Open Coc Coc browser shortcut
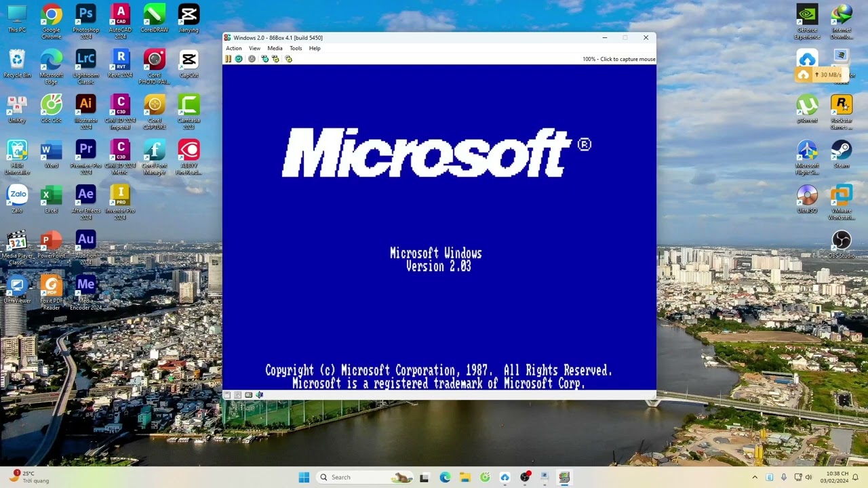Screen dimensions: 868x488 (52, 109)
